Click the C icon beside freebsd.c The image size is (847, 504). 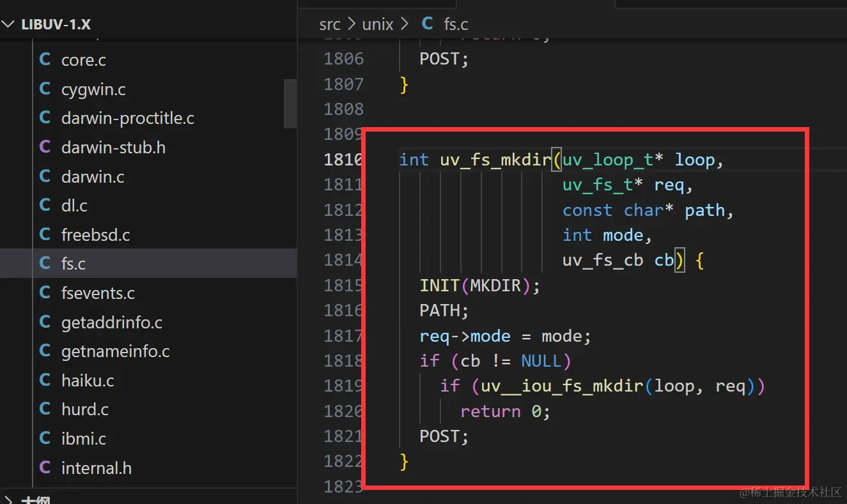coord(44,234)
